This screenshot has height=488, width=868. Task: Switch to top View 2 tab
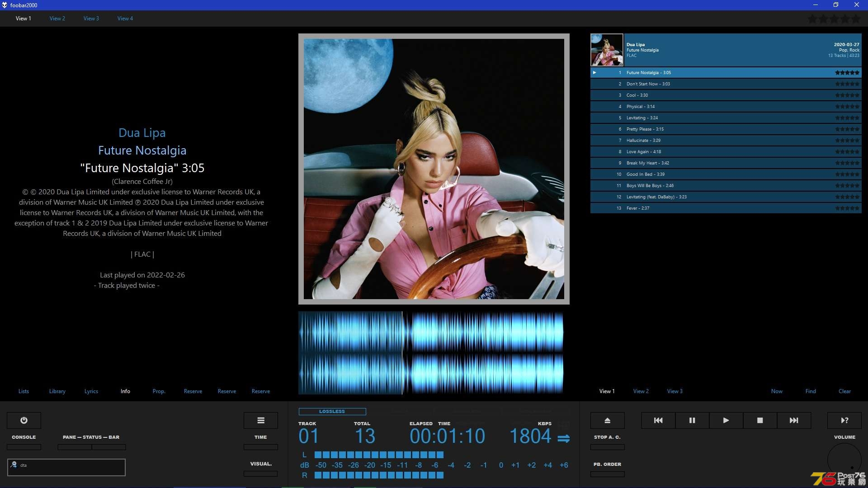click(57, 19)
